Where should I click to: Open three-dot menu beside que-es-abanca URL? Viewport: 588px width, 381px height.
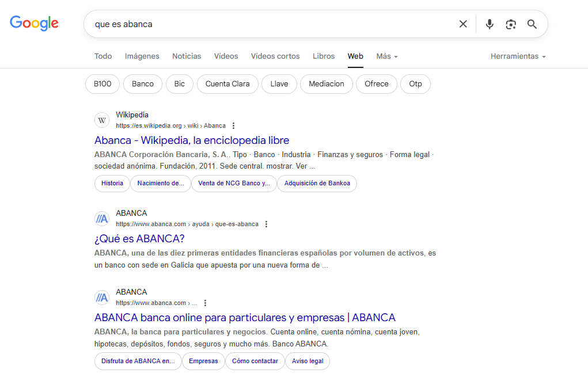pyautogui.click(x=266, y=224)
